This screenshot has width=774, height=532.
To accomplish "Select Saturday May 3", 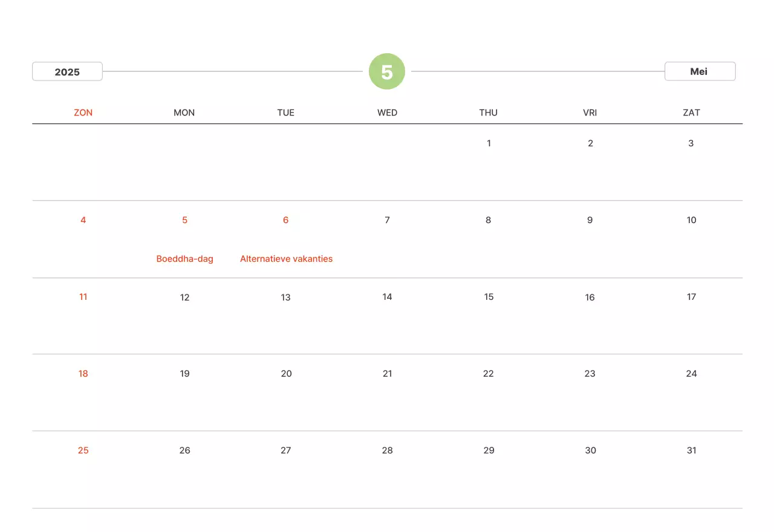I will (691, 143).
